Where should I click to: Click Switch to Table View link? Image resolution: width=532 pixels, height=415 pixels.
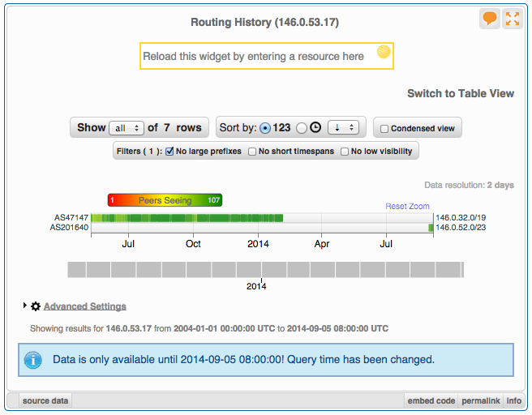460,93
